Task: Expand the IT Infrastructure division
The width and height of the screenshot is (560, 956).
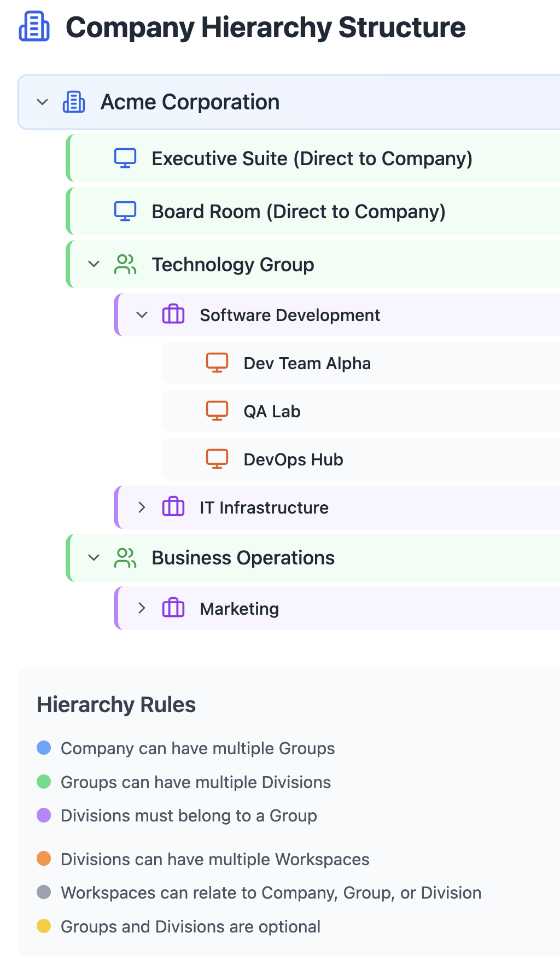Action: (142, 507)
